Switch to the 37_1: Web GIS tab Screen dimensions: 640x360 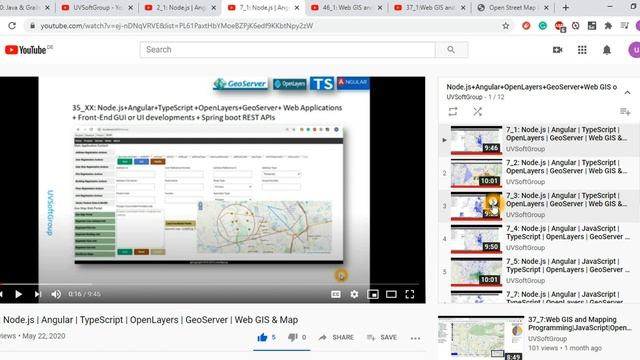tap(429, 7)
